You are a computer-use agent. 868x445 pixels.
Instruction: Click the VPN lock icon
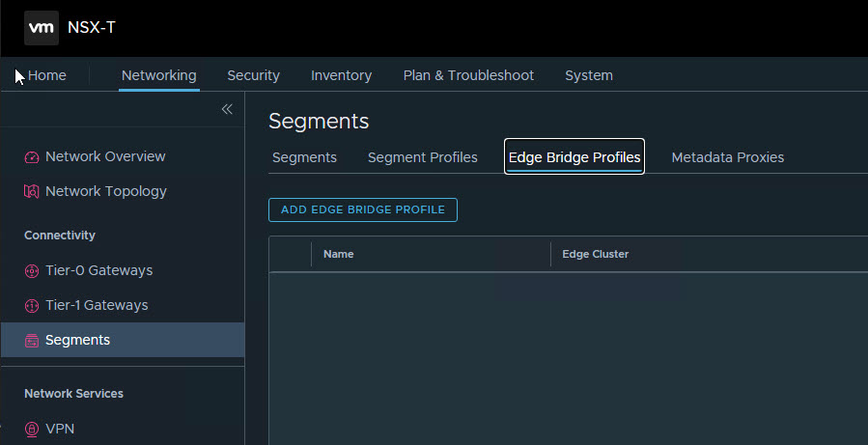[x=31, y=430]
